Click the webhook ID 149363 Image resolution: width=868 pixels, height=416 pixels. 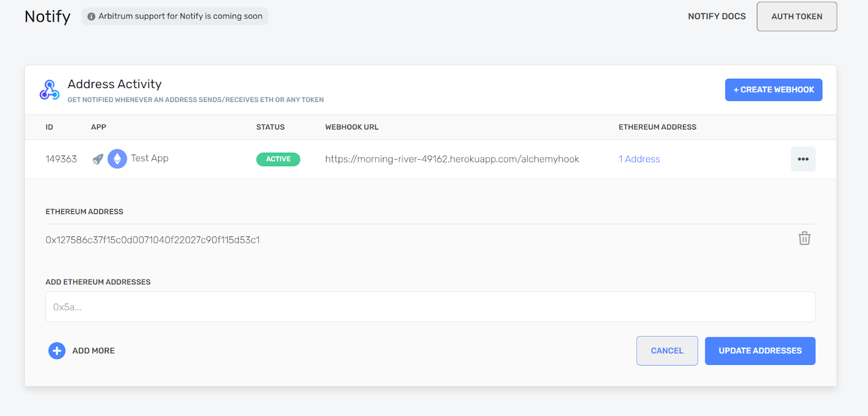pyautogui.click(x=61, y=159)
